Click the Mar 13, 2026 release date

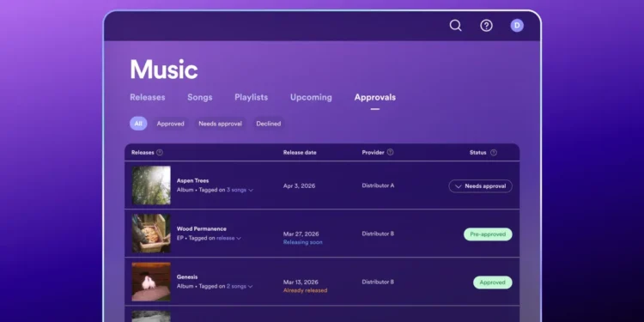click(x=301, y=283)
